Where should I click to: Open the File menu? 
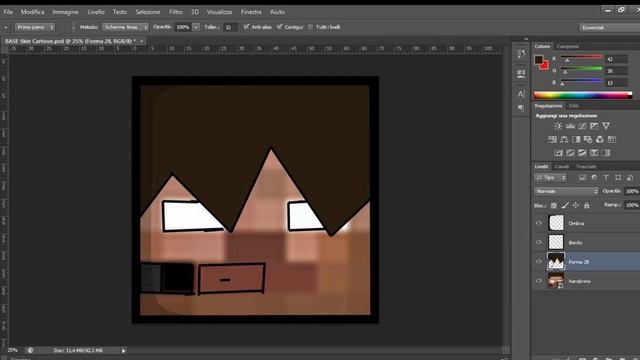click(x=8, y=12)
